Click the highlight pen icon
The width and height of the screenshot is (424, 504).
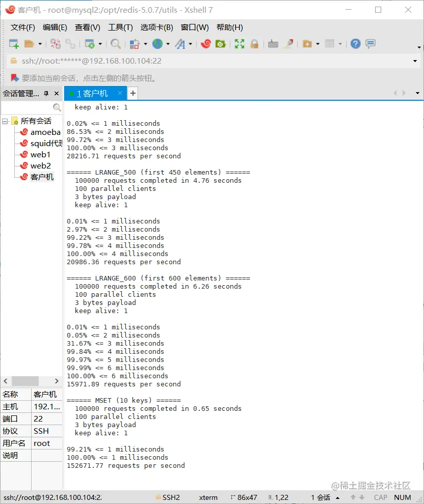click(x=288, y=44)
